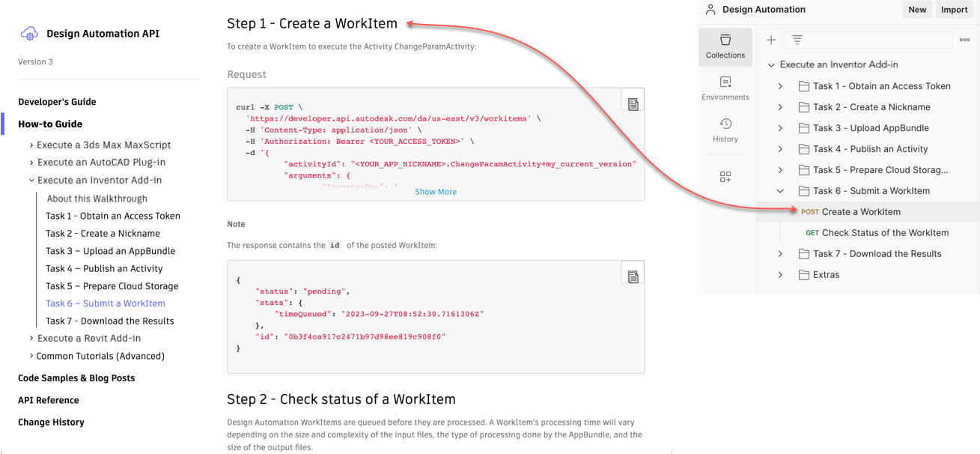Viewport: 980px width, 454px height.
Task: Click the Task 1 folder icon in collection
Action: tap(803, 86)
